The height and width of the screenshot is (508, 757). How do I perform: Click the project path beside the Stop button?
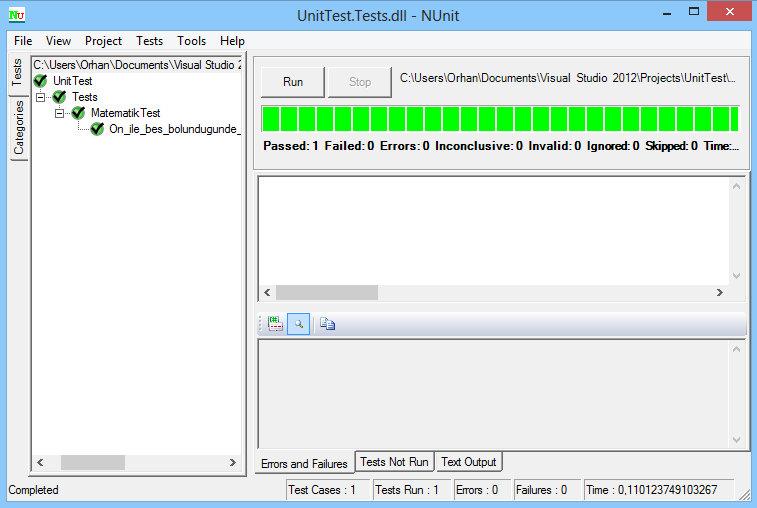pyautogui.click(x=568, y=78)
